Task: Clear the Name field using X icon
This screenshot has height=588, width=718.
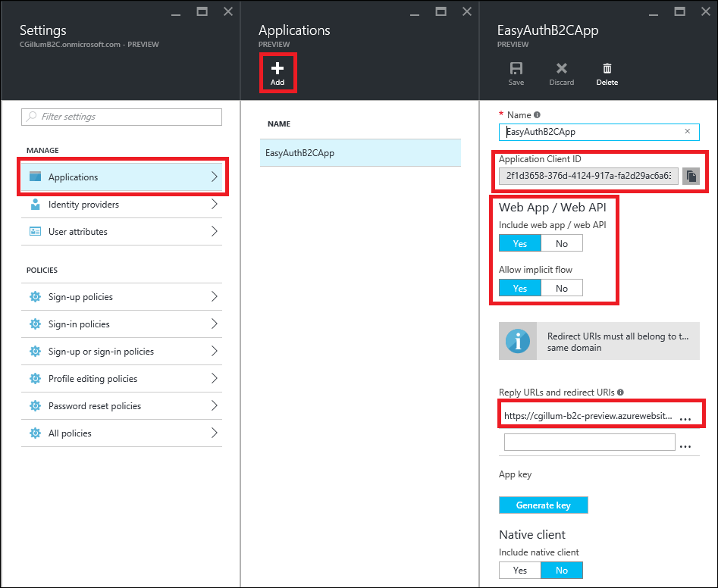Action: (x=687, y=131)
